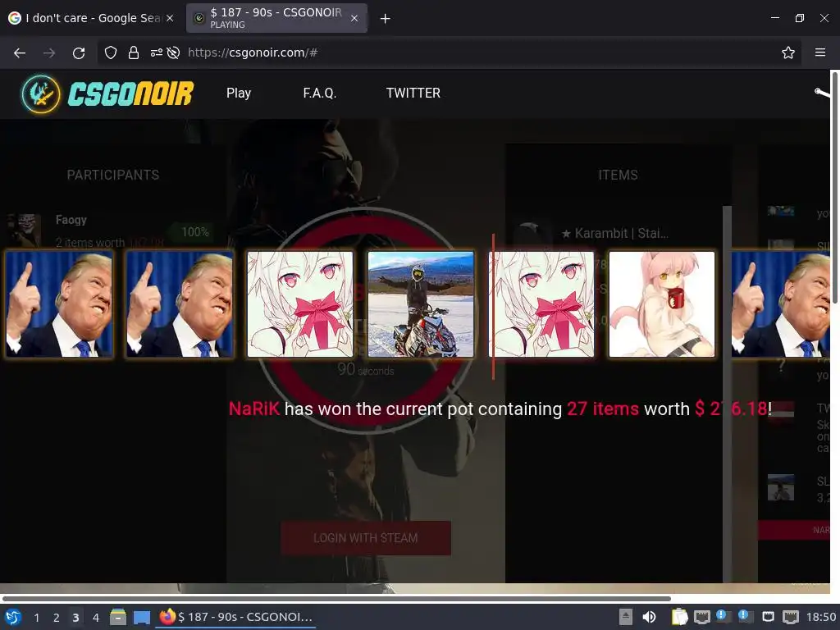Open the TWITTER nav link
840x630 pixels.
[413, 94]
